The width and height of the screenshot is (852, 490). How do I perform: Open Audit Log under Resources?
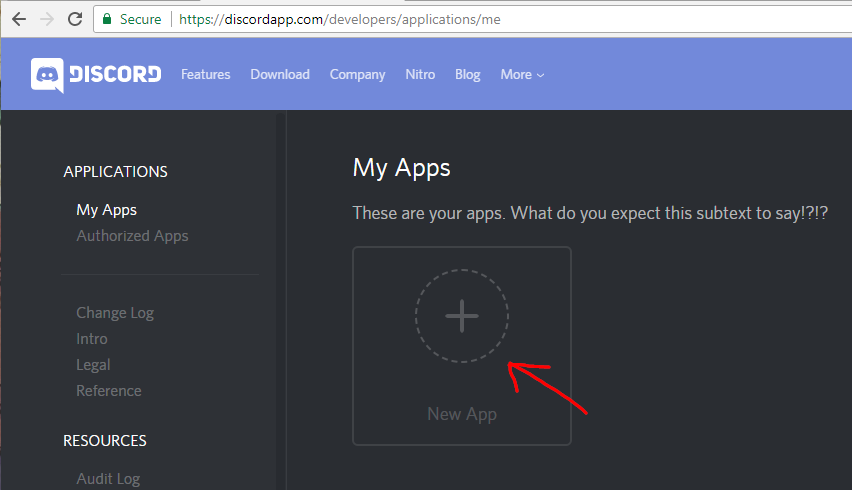click(108, 479)
